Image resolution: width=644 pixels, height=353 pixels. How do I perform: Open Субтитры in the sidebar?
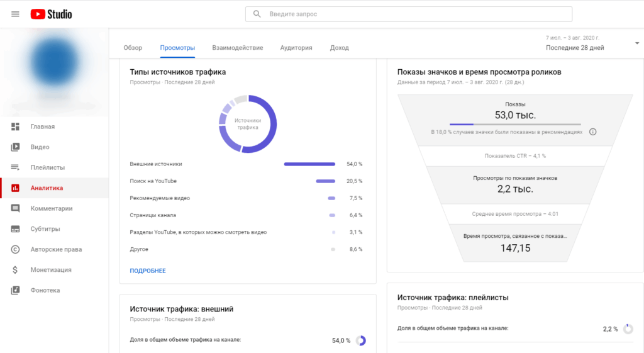click(x=54, y=229)
